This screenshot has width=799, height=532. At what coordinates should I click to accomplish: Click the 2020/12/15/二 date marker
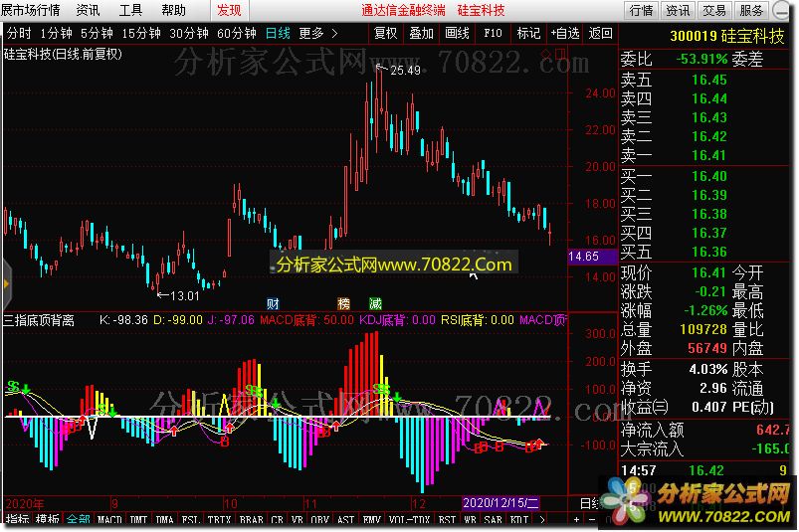tap(500, 503)
